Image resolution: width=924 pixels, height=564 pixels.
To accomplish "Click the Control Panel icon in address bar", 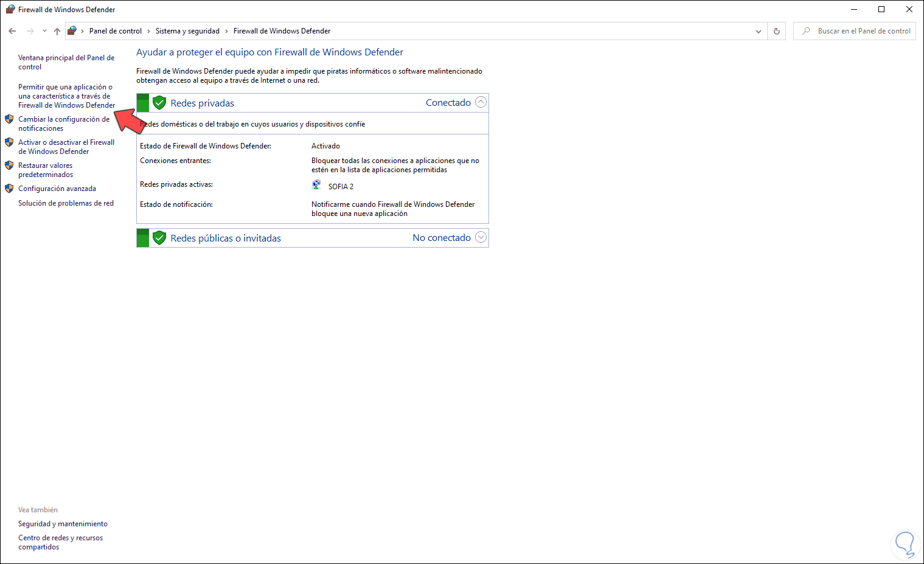I will point(72,30).
